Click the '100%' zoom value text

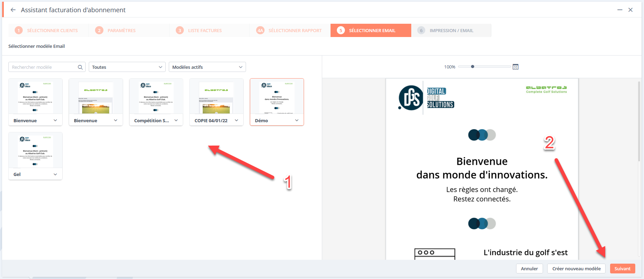(450, 67)
